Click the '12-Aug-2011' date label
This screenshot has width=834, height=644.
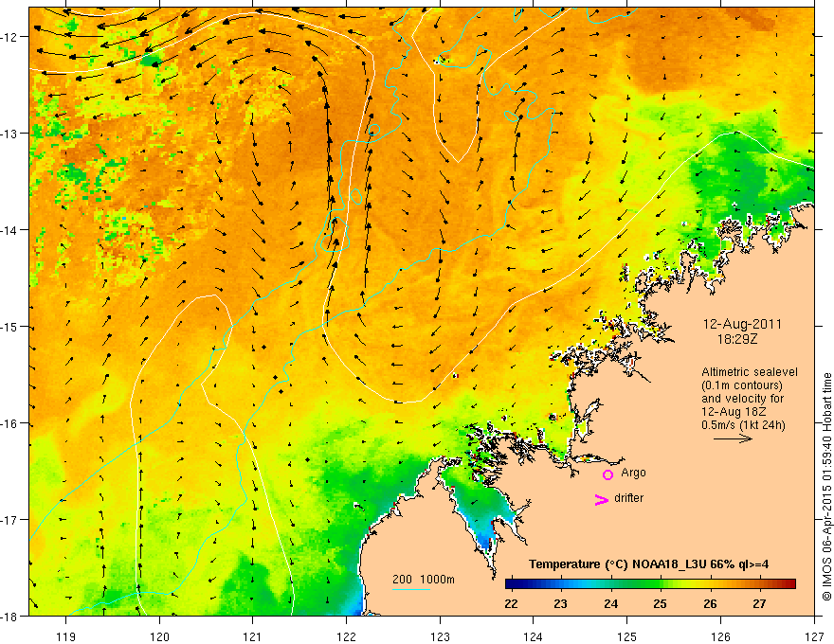pyautogui.click(x=742, y=324)
